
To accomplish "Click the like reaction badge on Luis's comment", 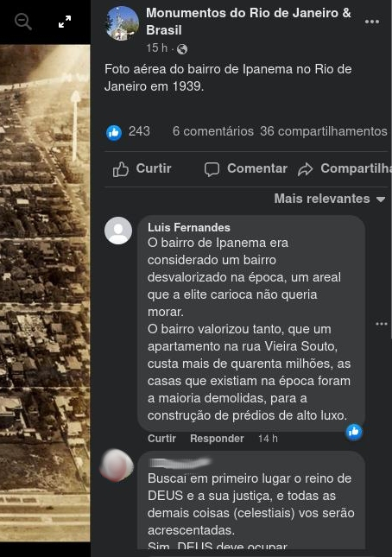I will click(354, 432).
